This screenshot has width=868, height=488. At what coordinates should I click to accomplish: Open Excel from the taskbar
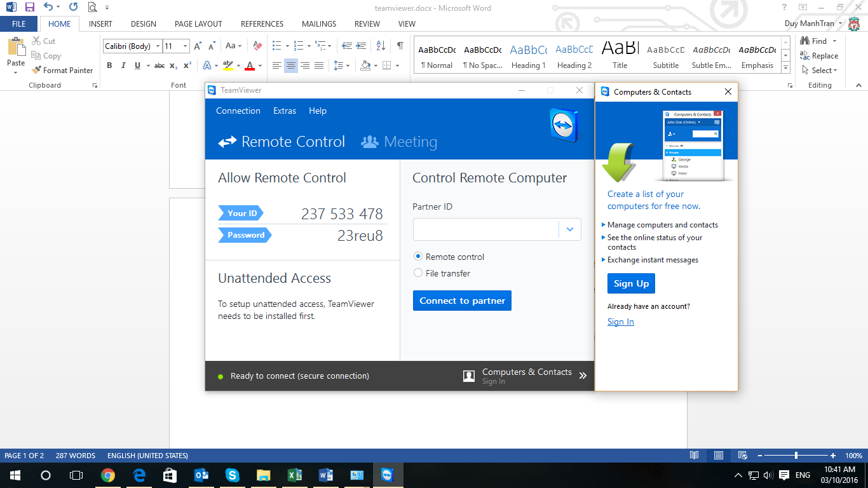[295, 475]
